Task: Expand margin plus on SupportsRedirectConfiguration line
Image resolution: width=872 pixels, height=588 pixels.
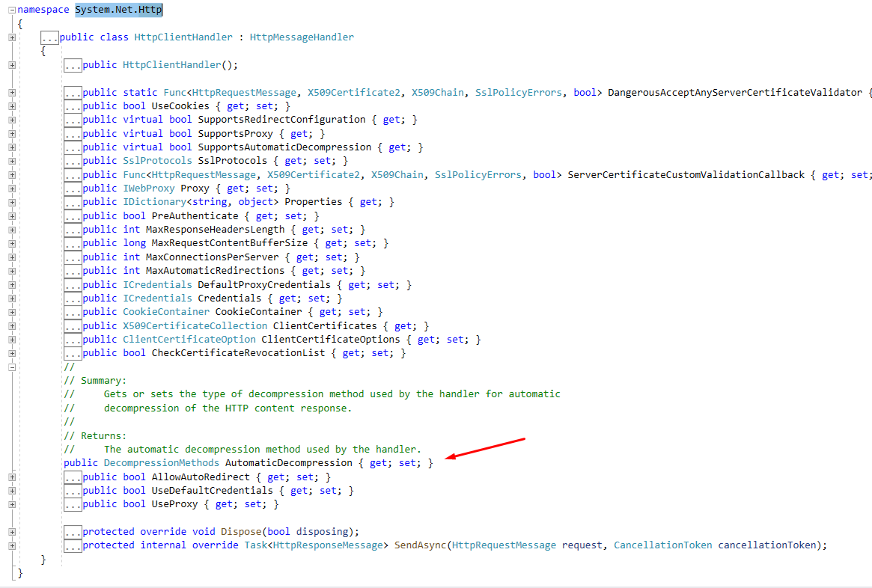Action: [x=12, y=120]
